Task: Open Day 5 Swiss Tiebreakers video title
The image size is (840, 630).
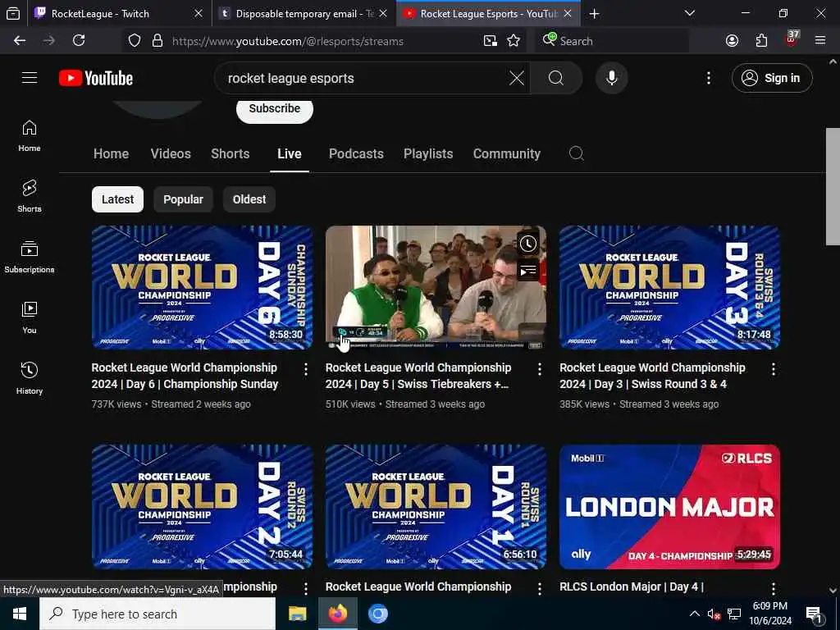Action: (418, 376)
